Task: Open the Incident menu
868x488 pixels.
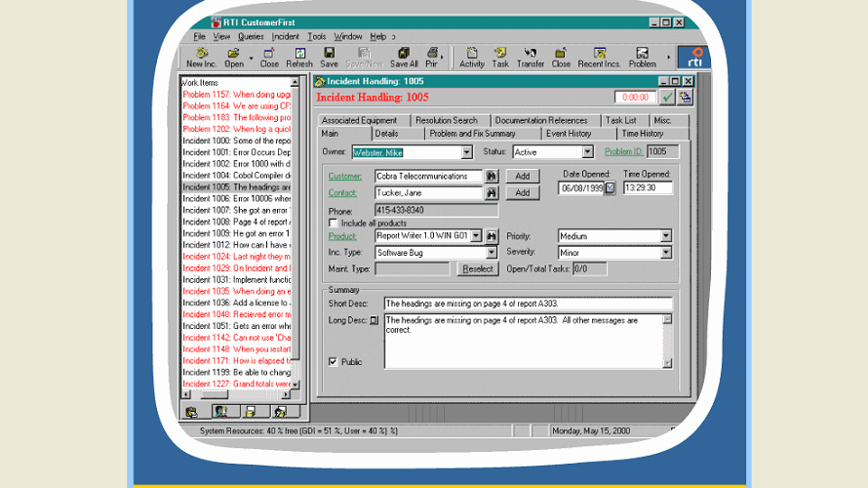Action: (285, 36)
